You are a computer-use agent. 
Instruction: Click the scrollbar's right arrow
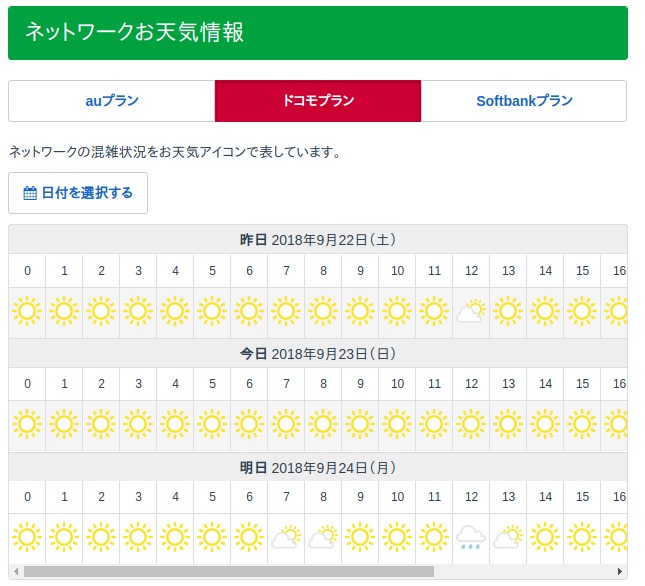coord(622,572)
